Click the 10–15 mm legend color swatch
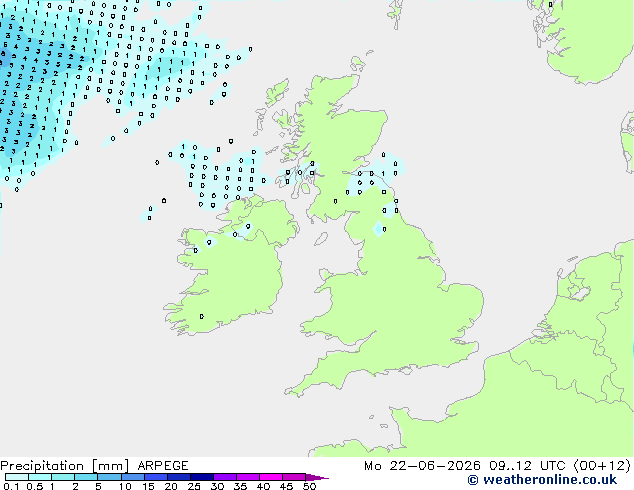 click(132, 477)
